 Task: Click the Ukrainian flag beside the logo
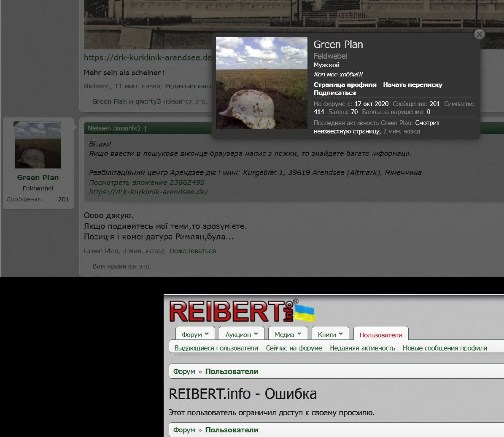(x=305, y=313)
